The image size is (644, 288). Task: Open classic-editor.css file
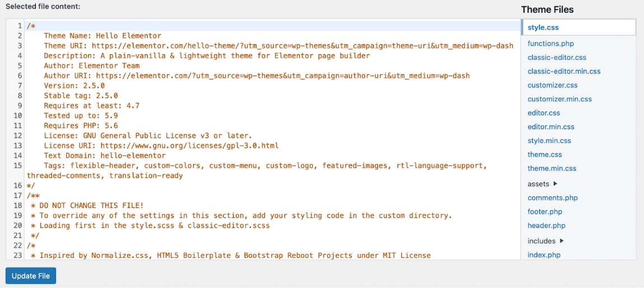[x=557, y=58]
